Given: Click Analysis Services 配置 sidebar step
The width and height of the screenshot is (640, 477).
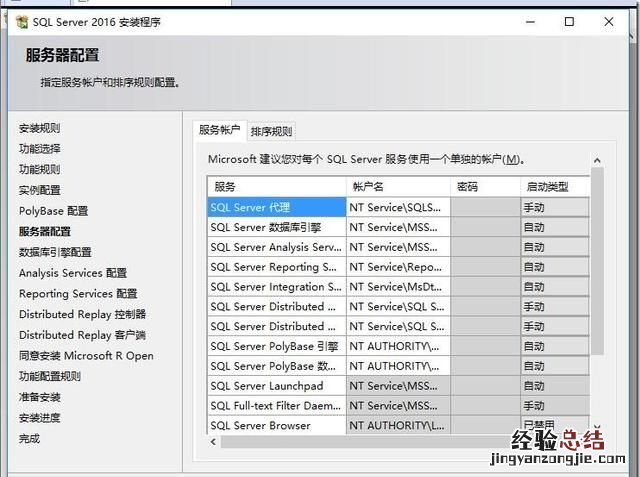Looking at the screenshot, I should click(73, 273).
